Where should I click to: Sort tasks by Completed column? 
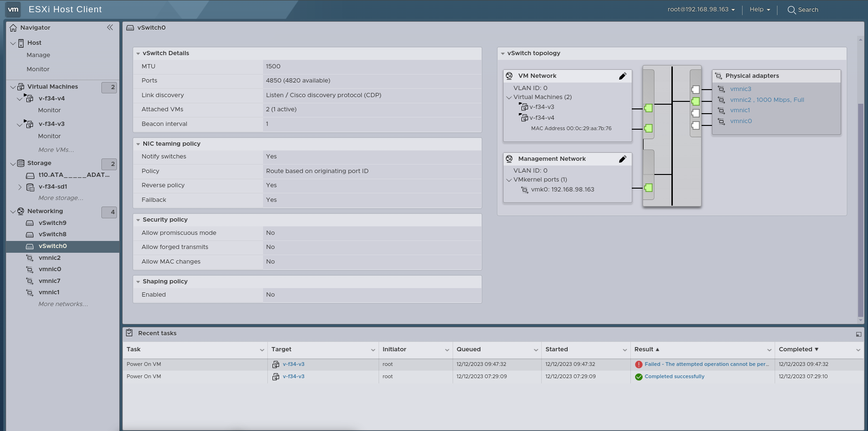[798, 349]
